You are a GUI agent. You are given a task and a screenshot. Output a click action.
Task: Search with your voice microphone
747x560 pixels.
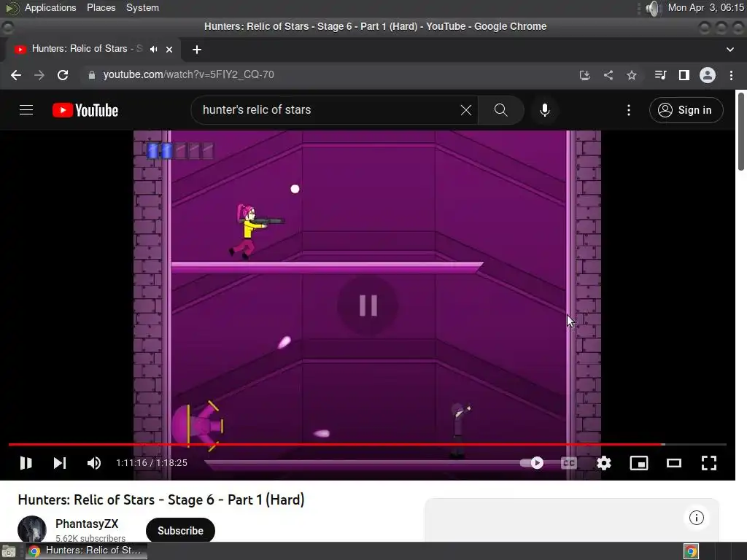544,110
